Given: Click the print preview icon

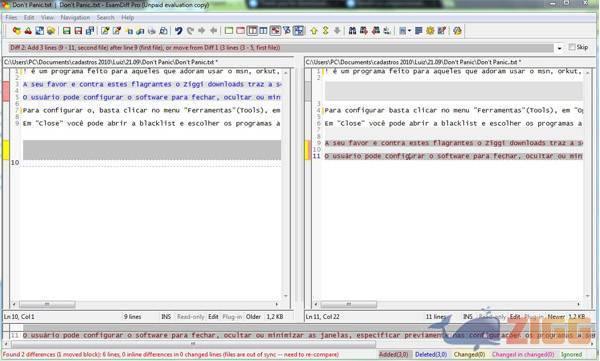Looking at the screenshot, I should pos(163,31).
